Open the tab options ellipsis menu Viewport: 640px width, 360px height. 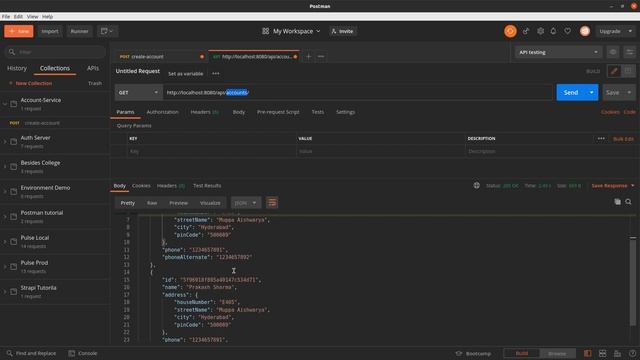(x=321, y=56)
